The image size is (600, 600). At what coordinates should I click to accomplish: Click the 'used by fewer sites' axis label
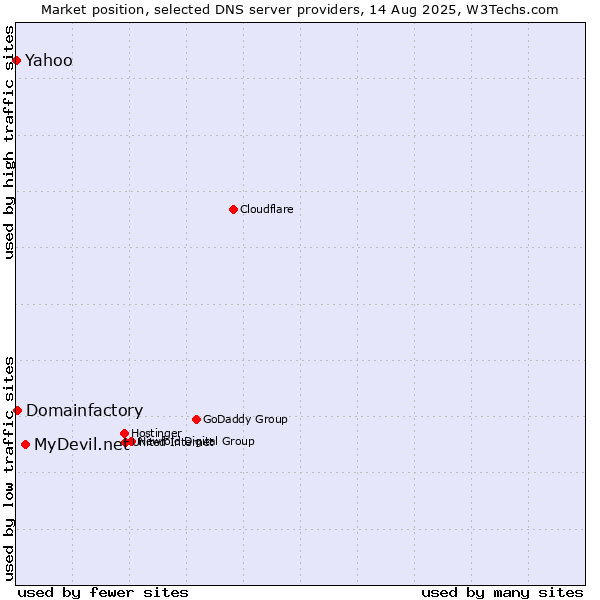[103, 593]
